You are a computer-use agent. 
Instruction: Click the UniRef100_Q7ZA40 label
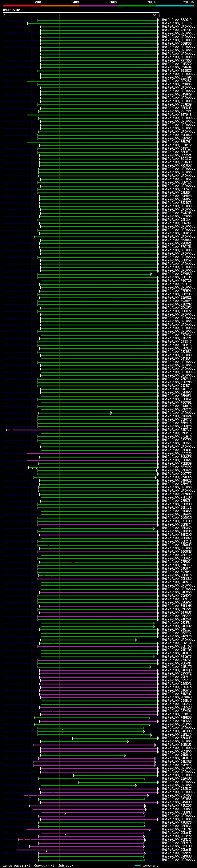coord(176,437)
